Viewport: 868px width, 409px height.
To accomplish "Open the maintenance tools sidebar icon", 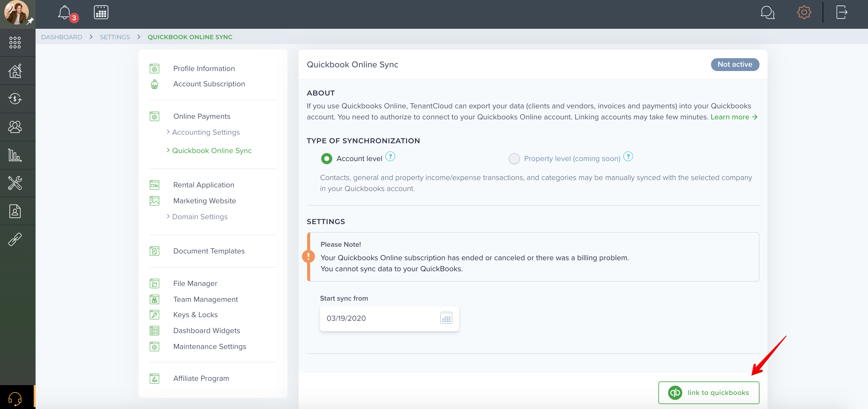I will tap(15, 183).
